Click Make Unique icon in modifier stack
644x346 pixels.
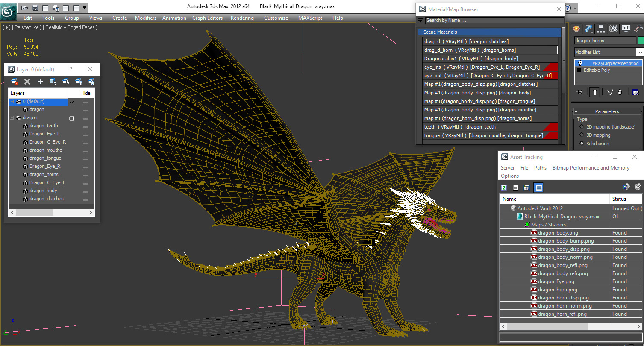(x=610, y=92)
